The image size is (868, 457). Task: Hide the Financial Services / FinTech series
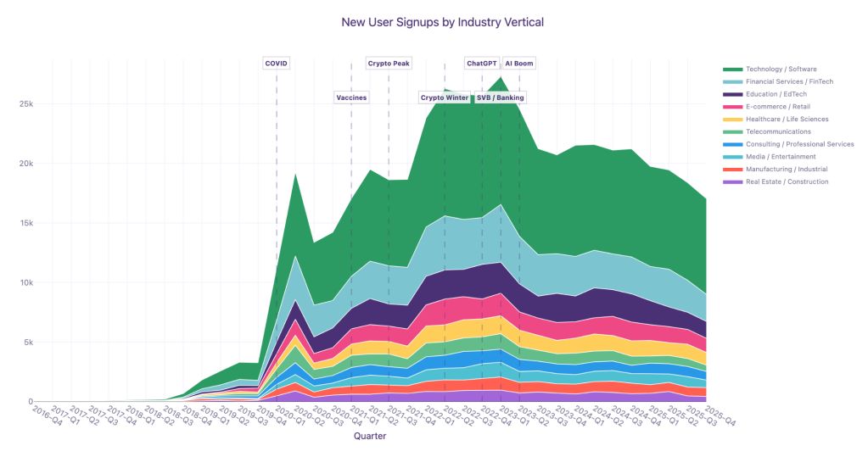[x=790, y=81]
